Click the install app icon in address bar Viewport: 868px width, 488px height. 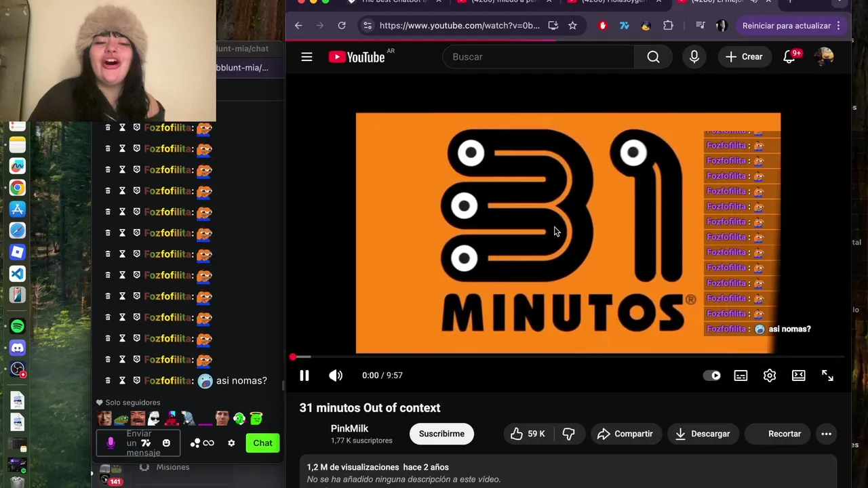(553, 26)
